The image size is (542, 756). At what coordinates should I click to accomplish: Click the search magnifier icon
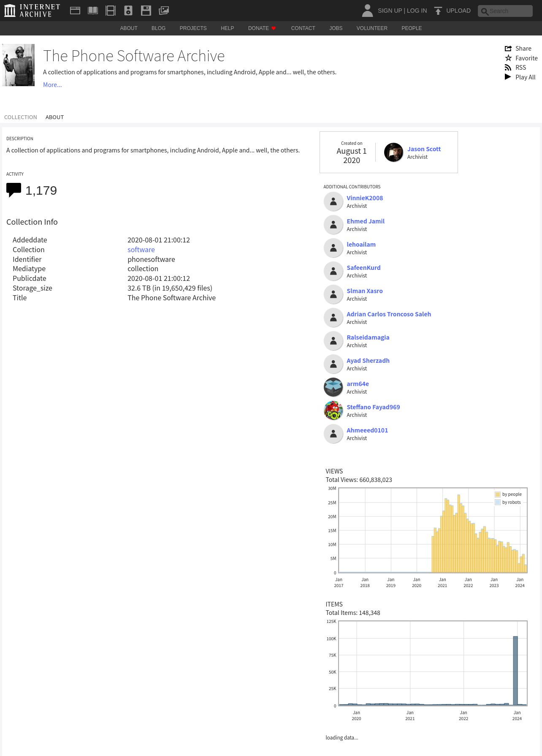(x=485, y=11)
